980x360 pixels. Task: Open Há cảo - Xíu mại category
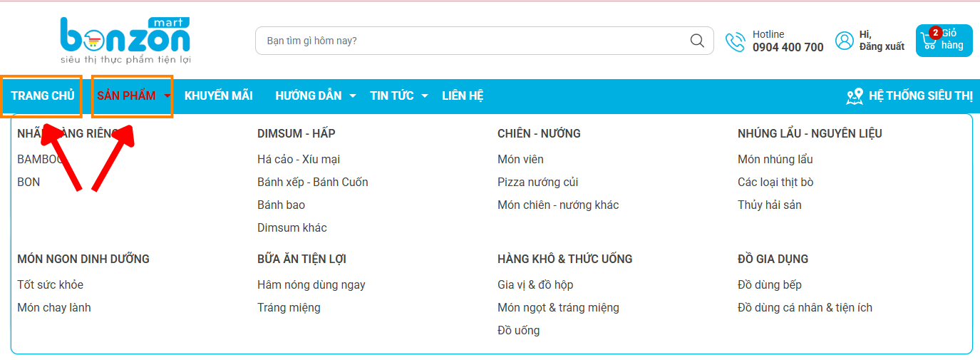point(299,160)
